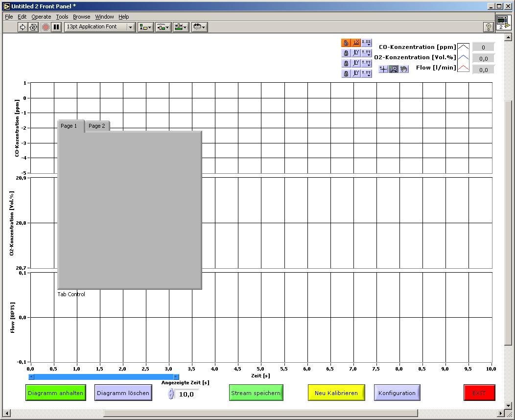The width and height of the screenshot is (515, 420).
Task: Click the red EXIT button
Action: (x=479, y=393)
